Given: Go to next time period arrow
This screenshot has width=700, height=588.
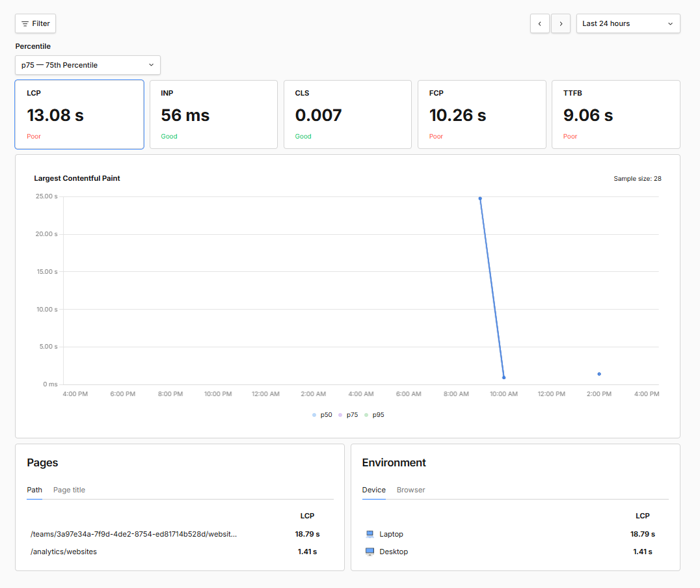Looking at the screenshot, I should click(x=561, y=23).
